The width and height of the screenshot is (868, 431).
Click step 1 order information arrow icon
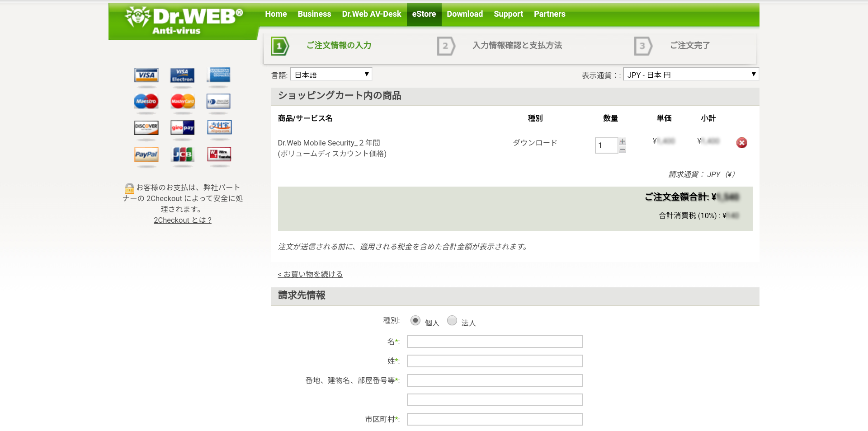[x=279, y=46]
